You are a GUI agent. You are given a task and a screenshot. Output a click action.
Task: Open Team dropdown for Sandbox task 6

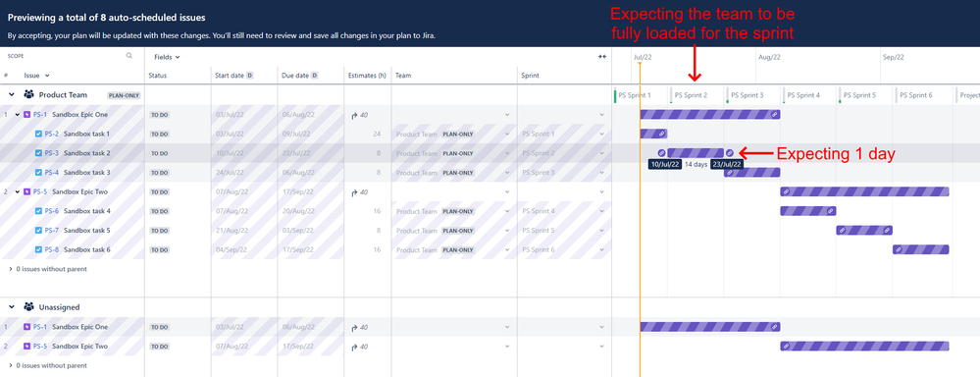507,250
